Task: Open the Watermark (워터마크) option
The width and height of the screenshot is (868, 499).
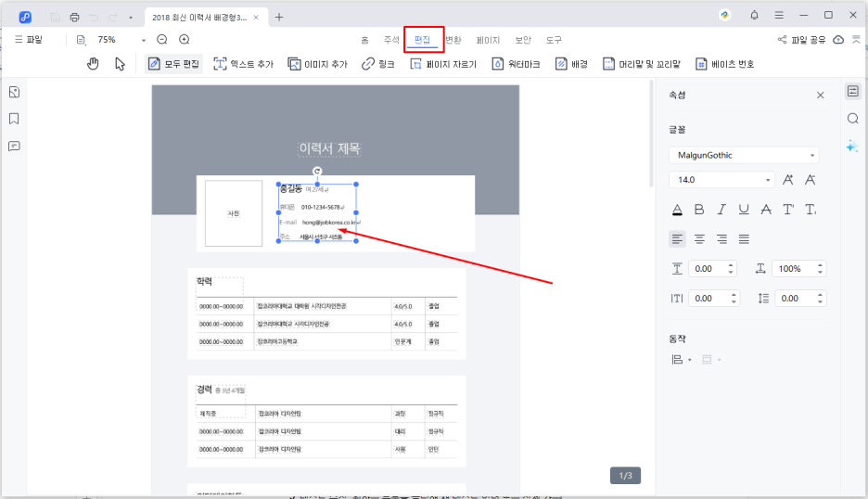Action: [x=516, y=64]
